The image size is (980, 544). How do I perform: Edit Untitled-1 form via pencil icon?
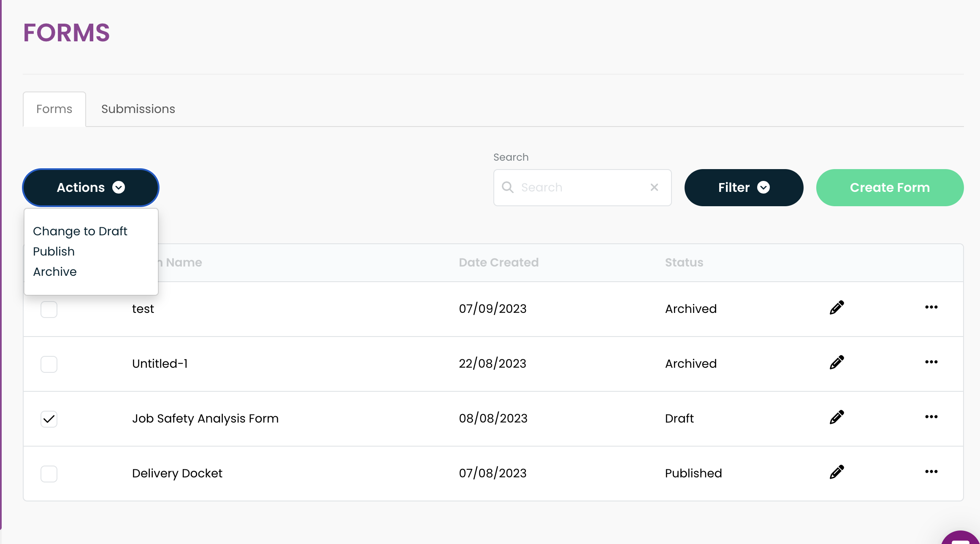tap(837, 362)
